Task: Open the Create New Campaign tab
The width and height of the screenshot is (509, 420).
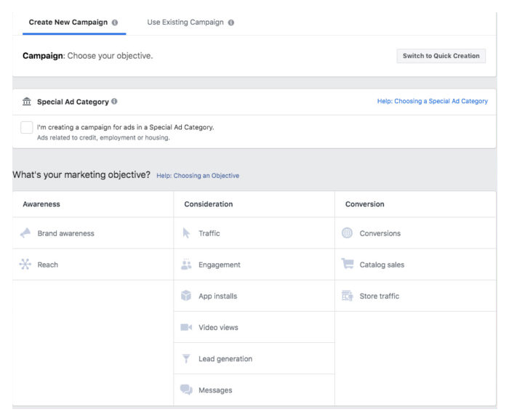Action: [x=68, y=23]
